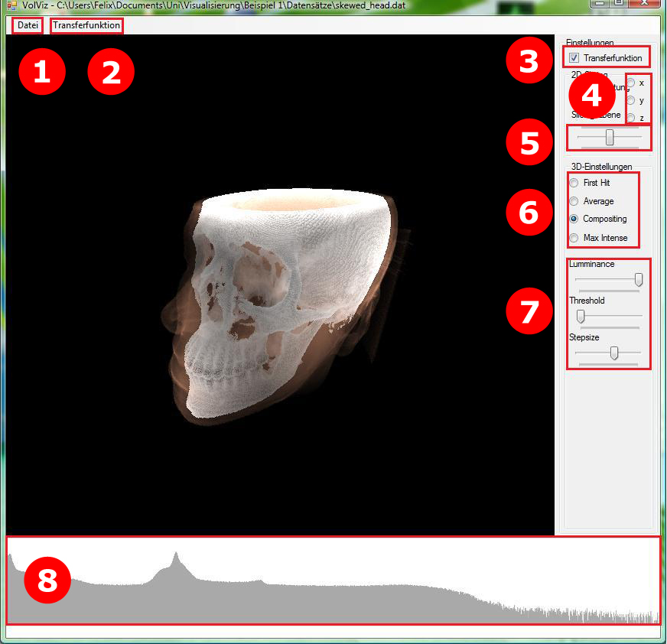Uncheck the Transferfunktion checkbox
Screen dimensions: 667x644
574,58
